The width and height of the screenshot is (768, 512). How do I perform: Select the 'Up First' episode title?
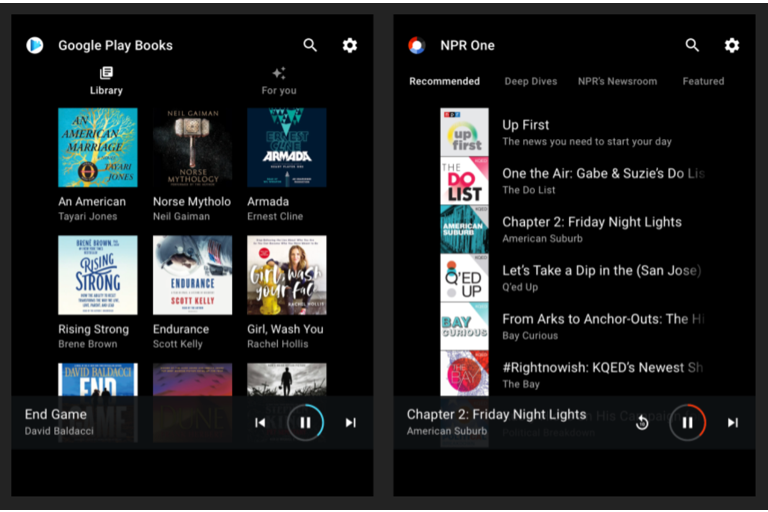click(526, 125)
